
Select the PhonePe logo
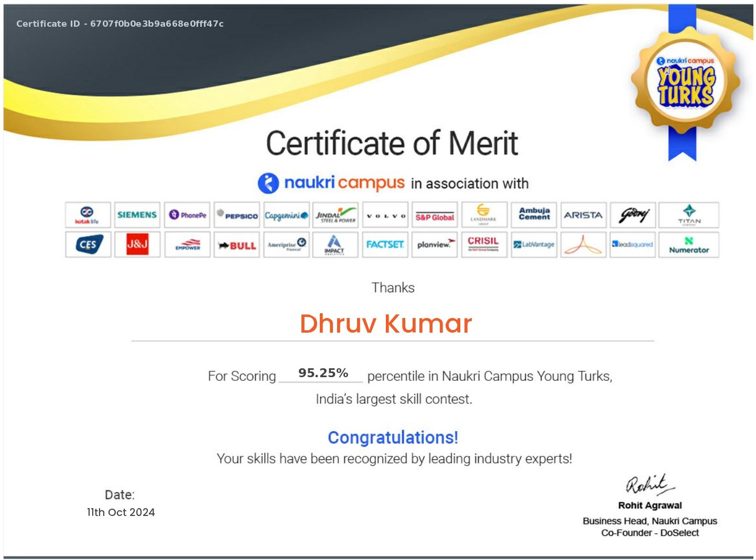tap(187, 215)
